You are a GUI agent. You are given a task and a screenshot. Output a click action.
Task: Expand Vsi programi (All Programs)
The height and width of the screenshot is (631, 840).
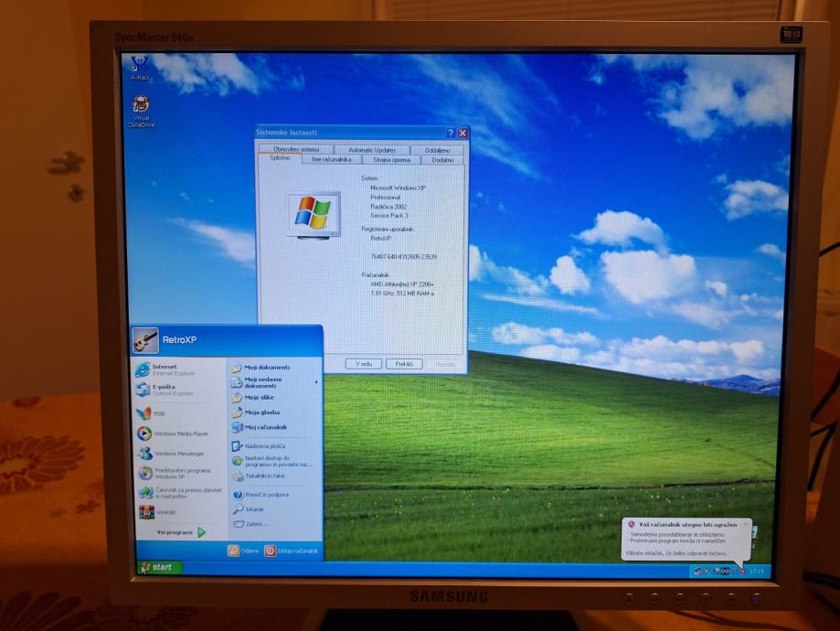180,532
